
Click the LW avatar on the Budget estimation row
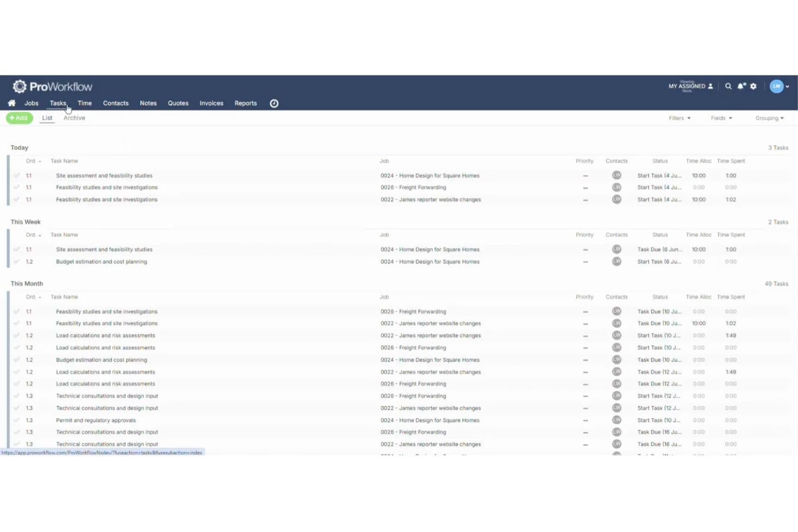coord(617,261)
